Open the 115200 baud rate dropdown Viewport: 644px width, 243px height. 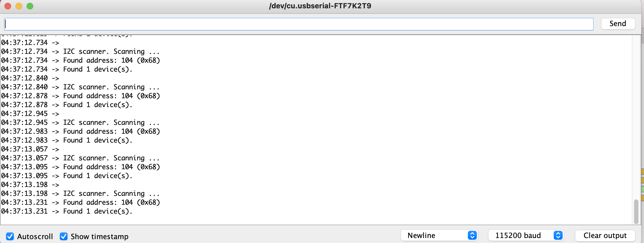(x=526, y=236)
